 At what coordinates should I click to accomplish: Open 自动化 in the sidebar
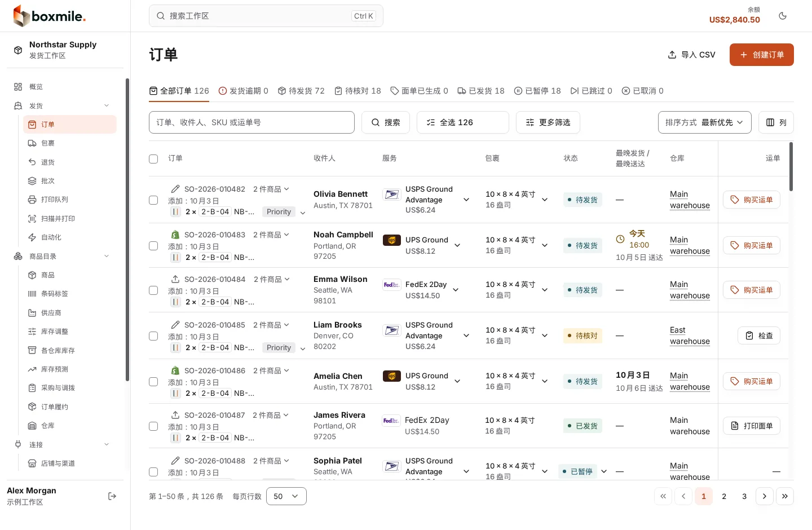click(70, 237)
